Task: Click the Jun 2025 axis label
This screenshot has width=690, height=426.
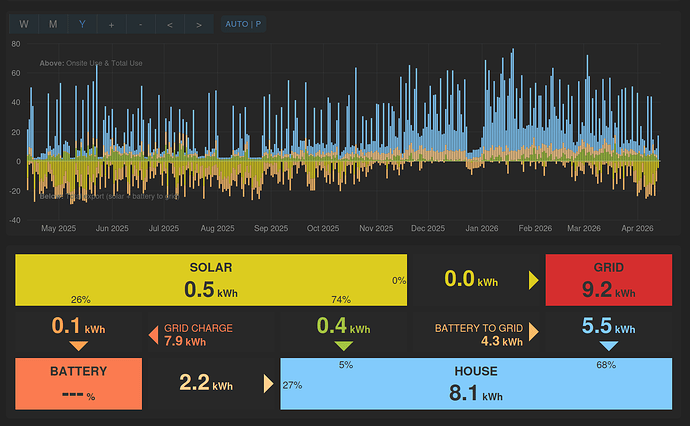Action: (x=112, y=228)
